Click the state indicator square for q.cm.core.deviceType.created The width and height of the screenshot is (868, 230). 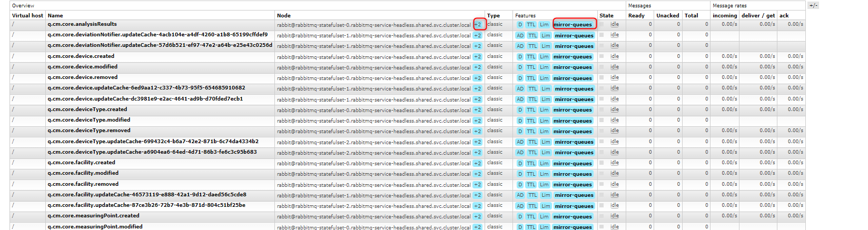[x=601, y=110]
